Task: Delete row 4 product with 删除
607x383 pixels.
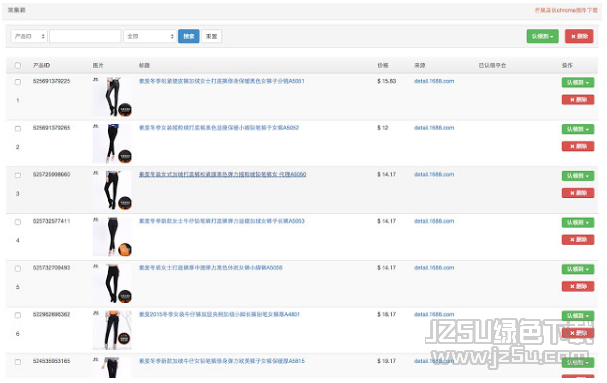Action: tap(578, 240)
